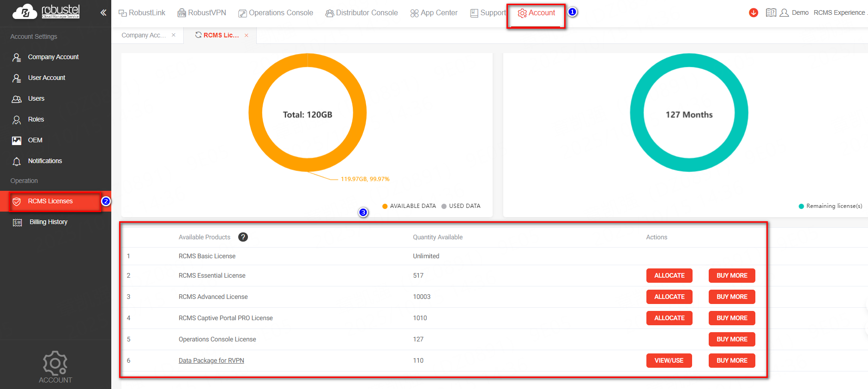868x389 pixels.
Task: Select the Account top menu
Action: tap(536, 13)
